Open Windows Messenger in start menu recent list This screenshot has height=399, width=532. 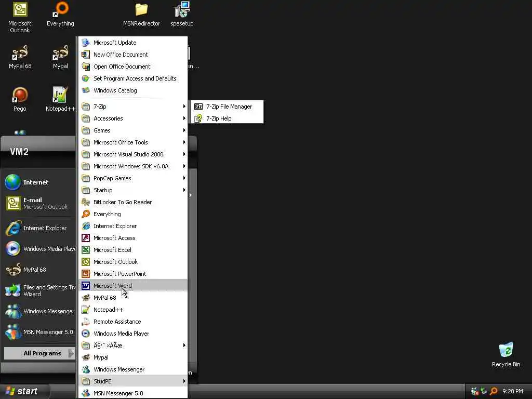pos(39,312)
